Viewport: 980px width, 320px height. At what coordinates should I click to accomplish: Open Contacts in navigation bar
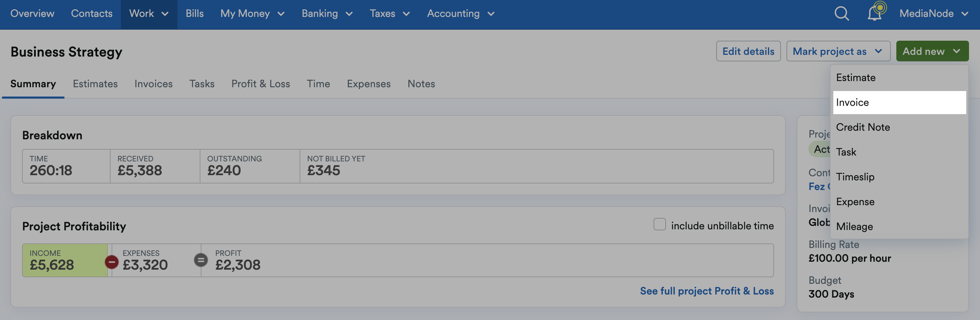(x=92, y=14)
